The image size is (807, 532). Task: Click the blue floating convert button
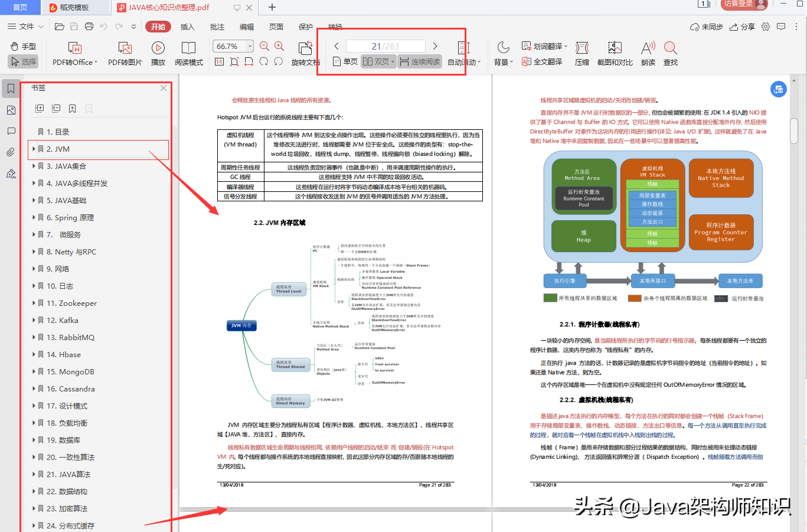coord(778,89)
